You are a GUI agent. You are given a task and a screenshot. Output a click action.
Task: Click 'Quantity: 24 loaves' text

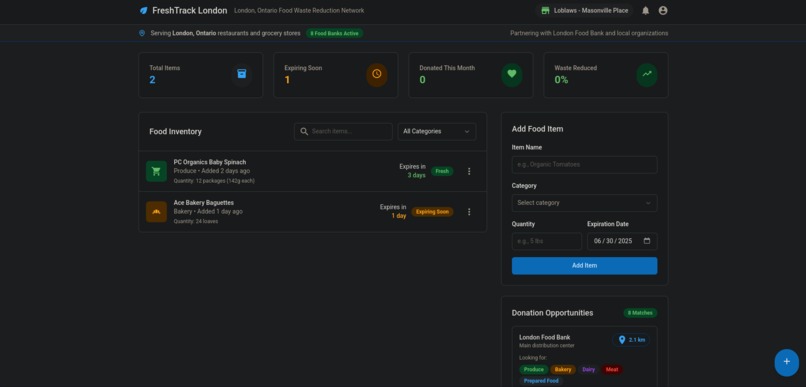coord(196,222)
